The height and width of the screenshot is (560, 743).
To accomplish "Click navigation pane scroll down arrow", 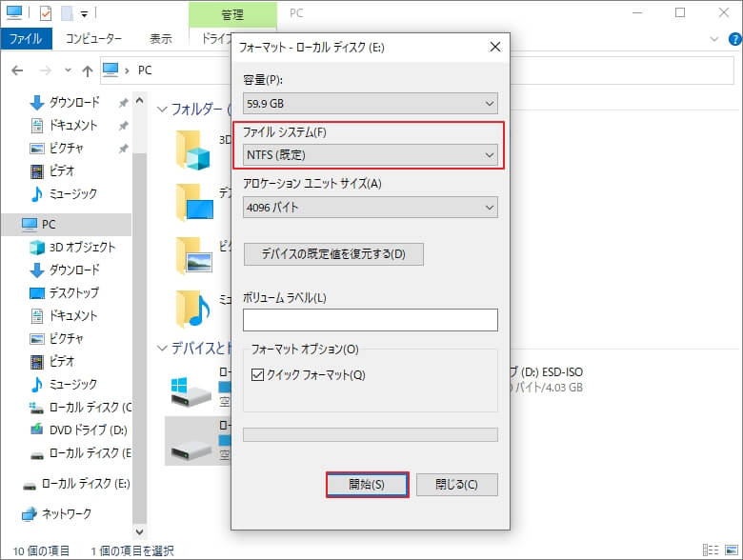I will 139,531.
